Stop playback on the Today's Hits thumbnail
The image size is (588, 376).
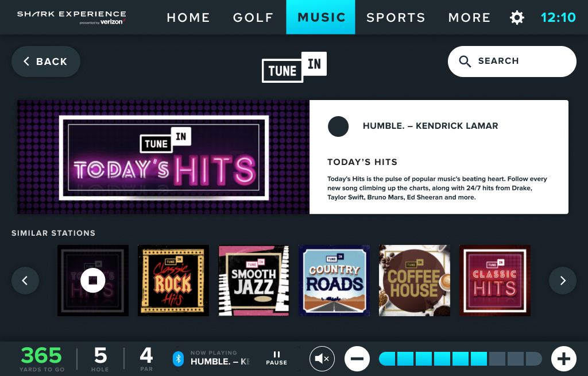point(93,280)
